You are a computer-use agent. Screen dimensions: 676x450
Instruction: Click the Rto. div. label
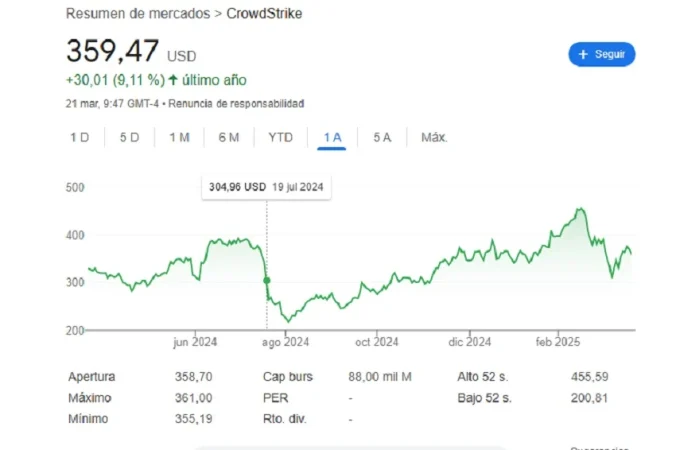coord(285,419)
